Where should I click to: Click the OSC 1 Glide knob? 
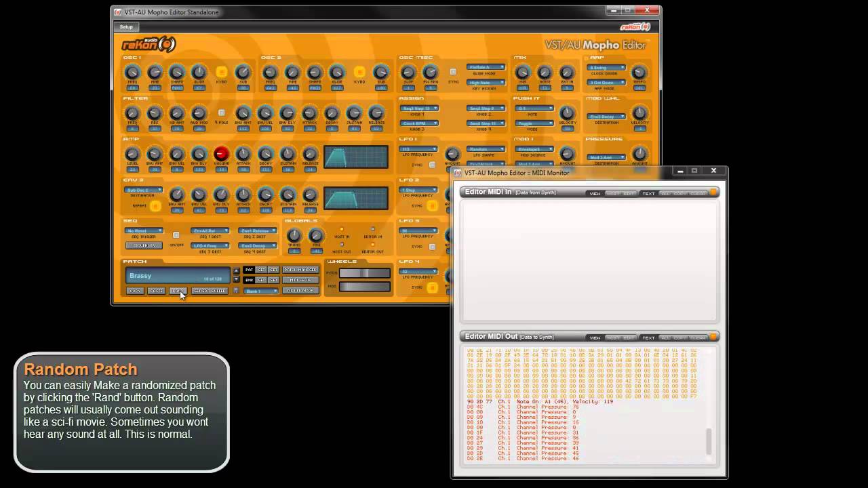click(199, 73)
